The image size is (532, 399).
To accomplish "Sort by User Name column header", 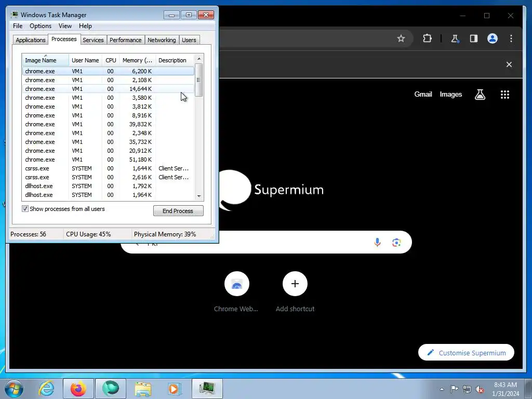I will [x=85, y=60].
